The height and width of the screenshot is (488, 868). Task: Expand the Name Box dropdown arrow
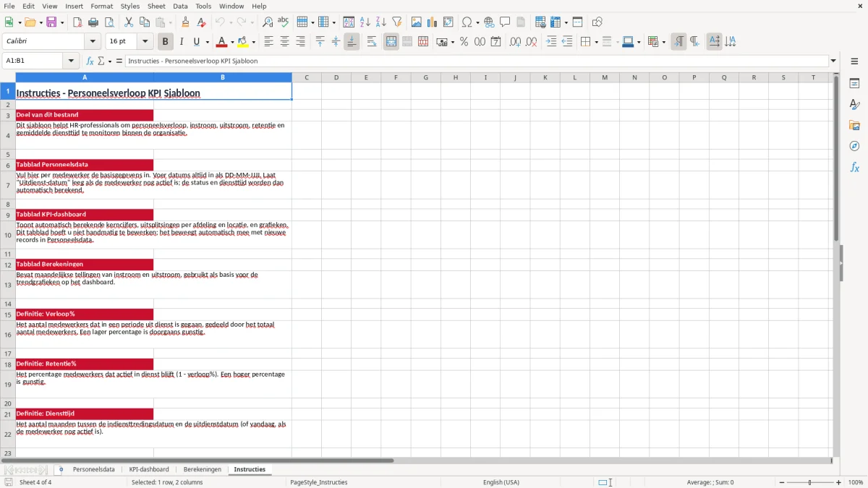(71, 61)
